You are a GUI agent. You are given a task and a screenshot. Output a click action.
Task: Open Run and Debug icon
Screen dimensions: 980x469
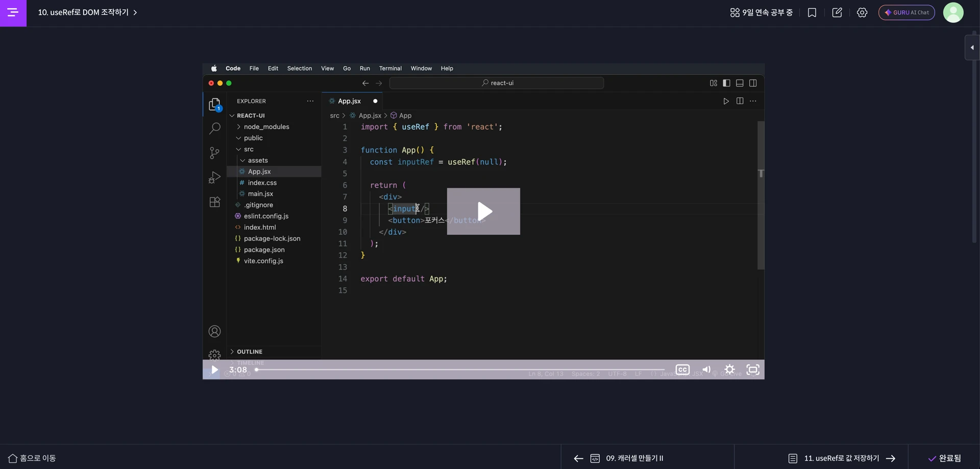(215, 178)
